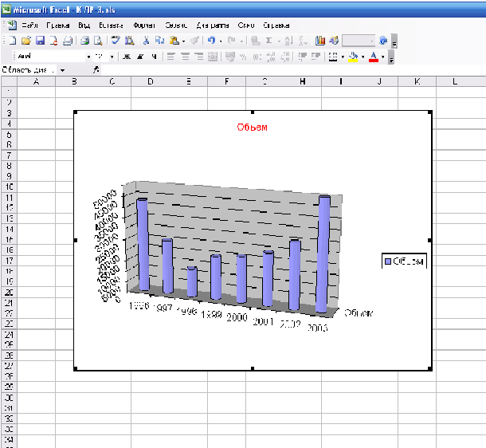
Task: Open Print Preview magnifier page icon
Action: click(x=98, y=41)
